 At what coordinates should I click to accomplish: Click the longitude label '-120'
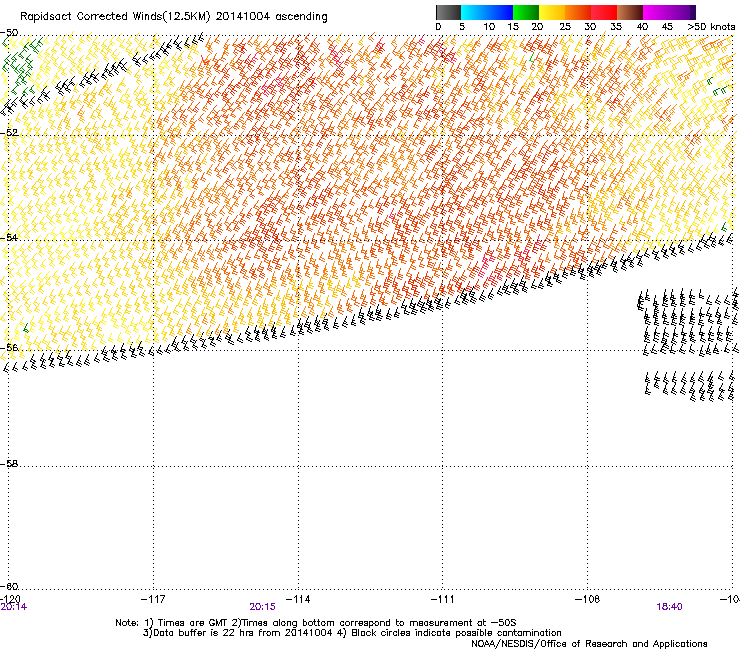(x=10, y=599)
